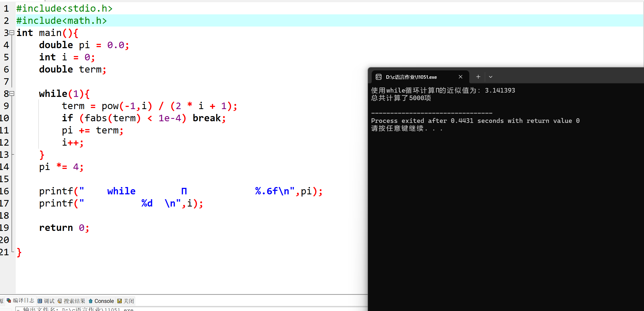Collapse the main() fold marker on line 3
Viewport: 644px width, 311px height.
click(x=12, y=33)
